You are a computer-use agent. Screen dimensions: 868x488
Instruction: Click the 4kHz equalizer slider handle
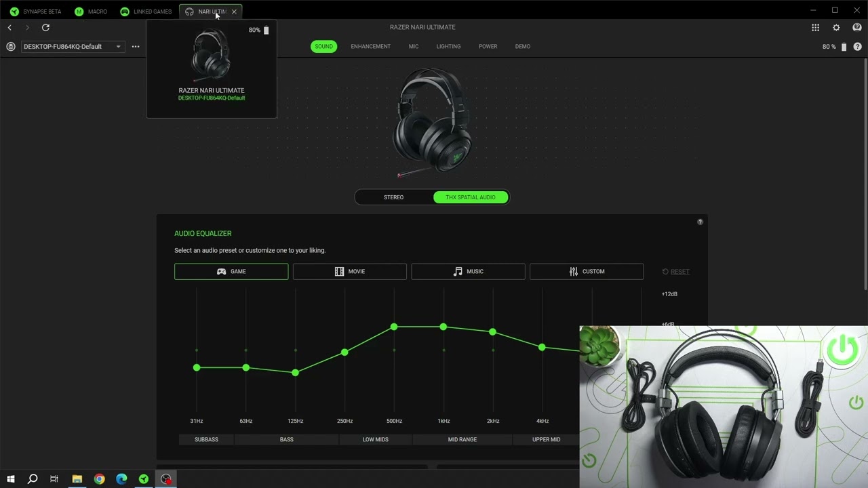542,347
